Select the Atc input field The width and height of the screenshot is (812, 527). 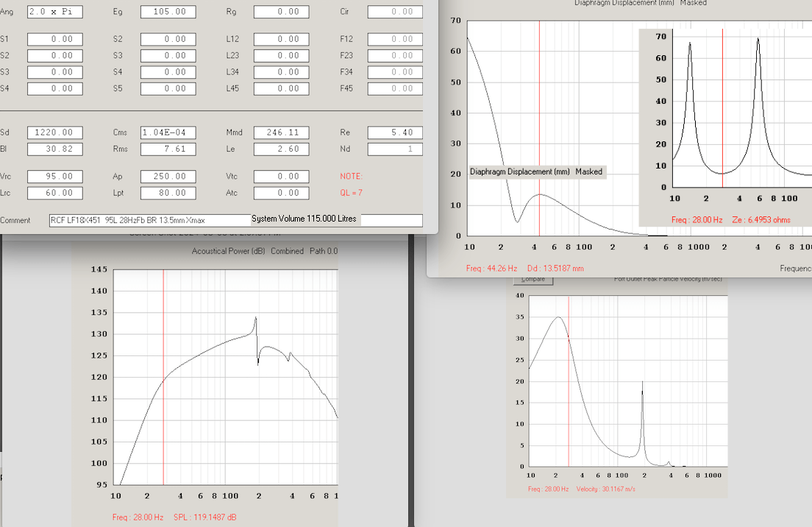tap(281, 194)
